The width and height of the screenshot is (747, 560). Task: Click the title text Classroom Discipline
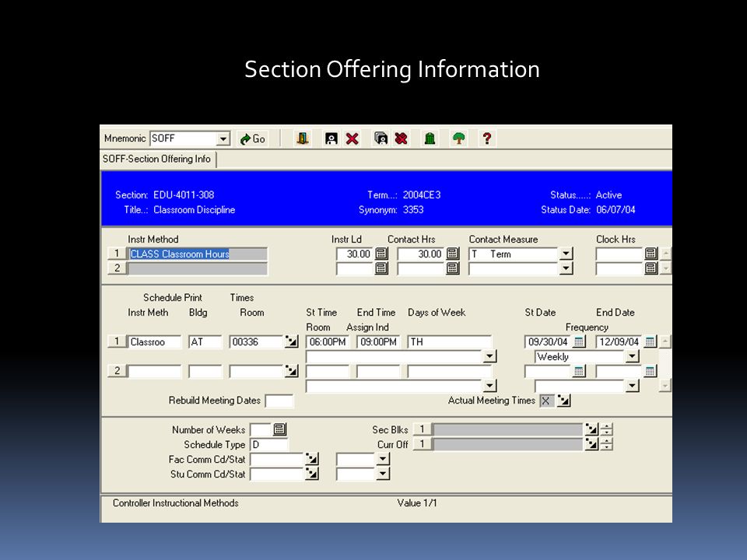195,209
